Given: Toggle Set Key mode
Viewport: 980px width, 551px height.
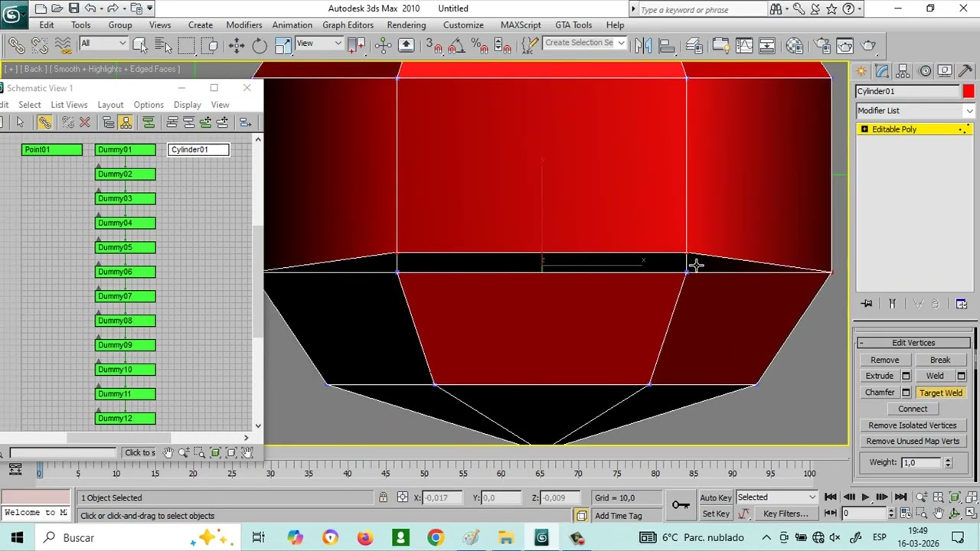Looking at the screenshot, I should [x=716, y=514].
